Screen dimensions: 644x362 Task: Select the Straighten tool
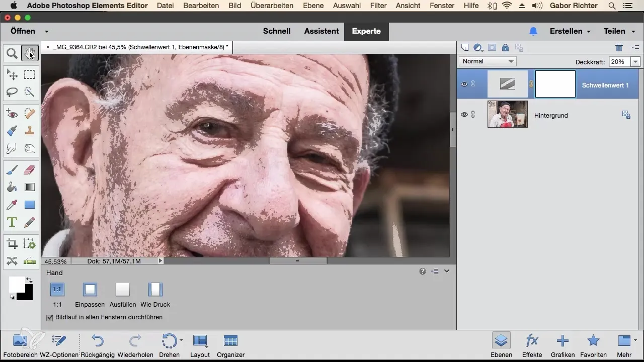pos(29,261)
